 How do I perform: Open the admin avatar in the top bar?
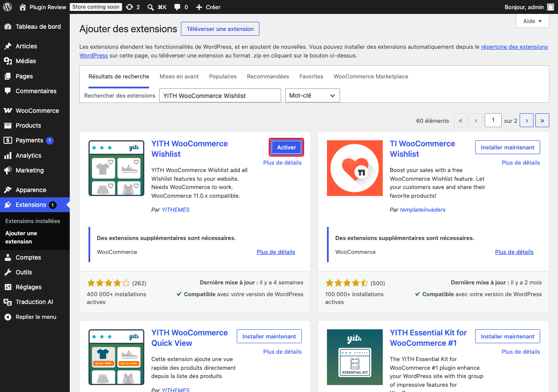551,7
